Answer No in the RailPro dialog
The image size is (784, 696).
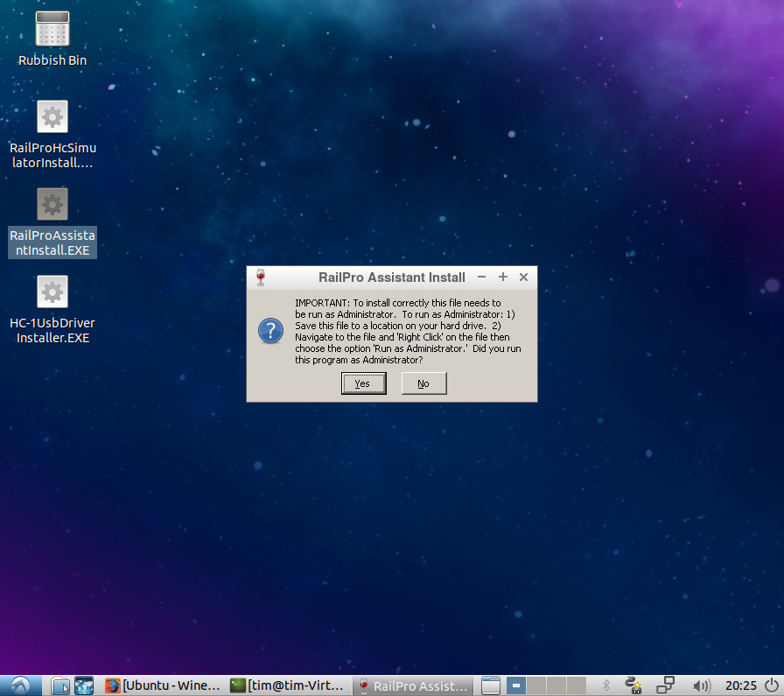423,383
